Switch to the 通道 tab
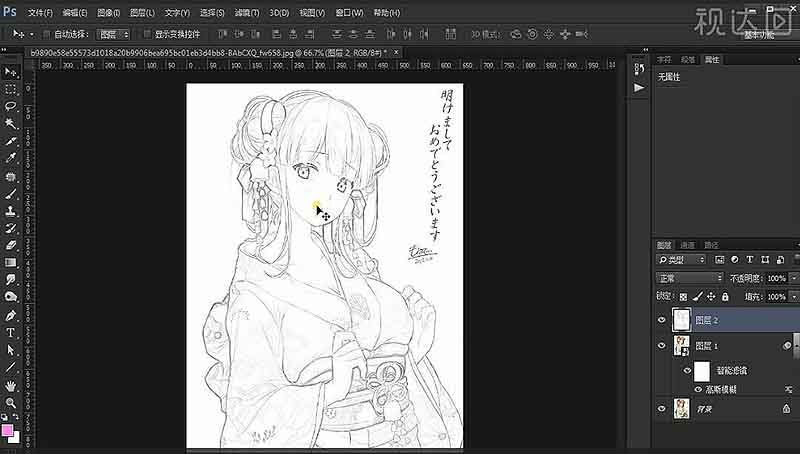The image size is (800, 454). tap(687, 245)
